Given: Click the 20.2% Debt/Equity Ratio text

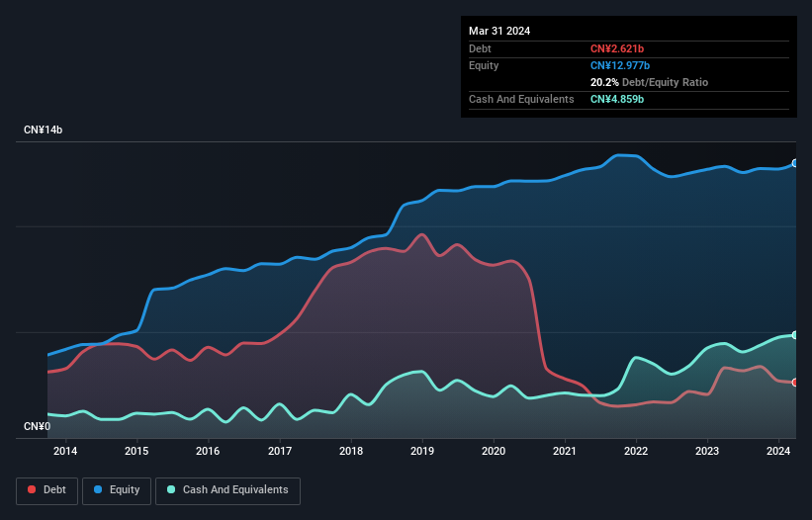Looking at the screenshot, I should click(x=649, y=82).
